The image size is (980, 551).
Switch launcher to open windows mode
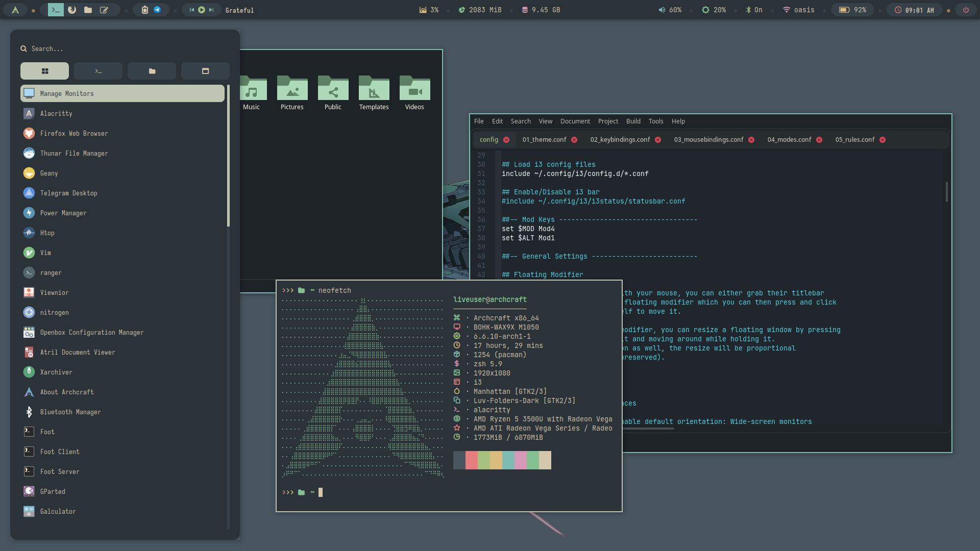click(x=205, y=71)
